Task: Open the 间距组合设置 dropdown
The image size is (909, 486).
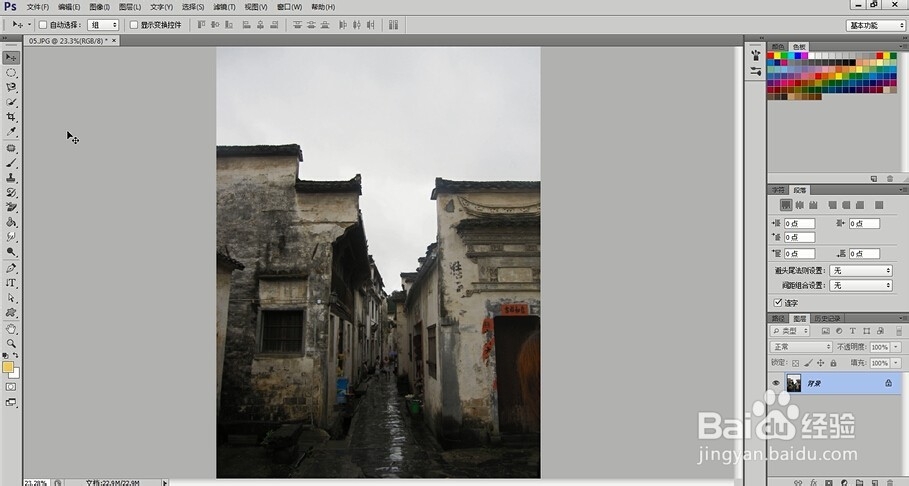Action: point(861,285)
